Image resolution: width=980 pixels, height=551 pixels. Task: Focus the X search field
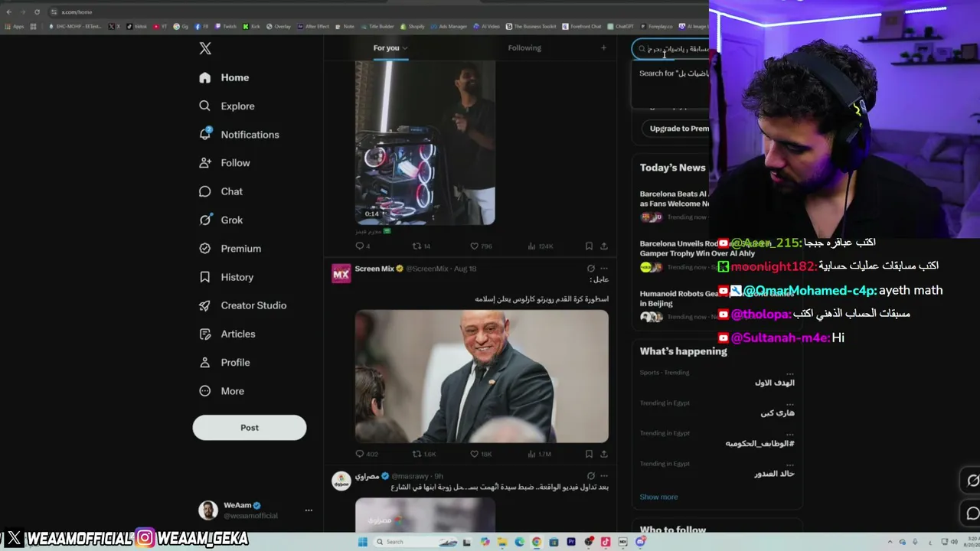[672, 49]
